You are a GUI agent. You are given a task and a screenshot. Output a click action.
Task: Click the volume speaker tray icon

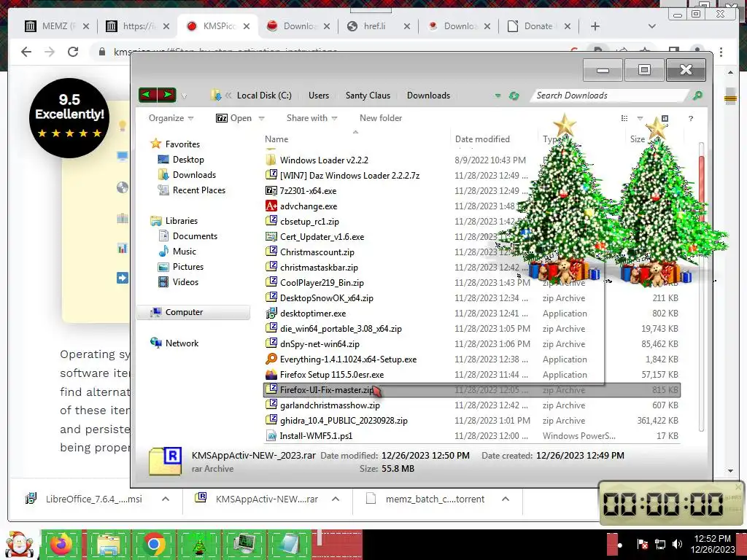677,544
